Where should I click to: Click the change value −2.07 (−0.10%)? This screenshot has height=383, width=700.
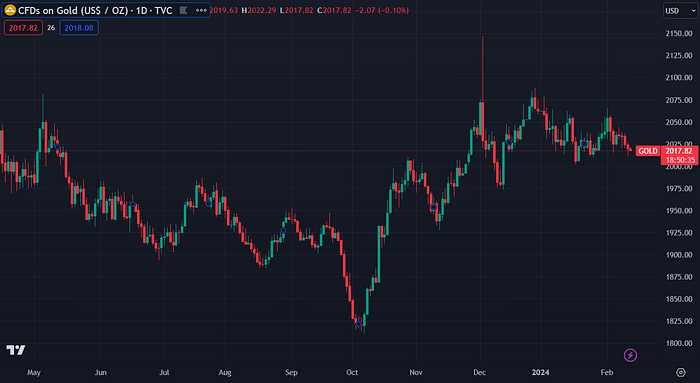pos(382,10)
